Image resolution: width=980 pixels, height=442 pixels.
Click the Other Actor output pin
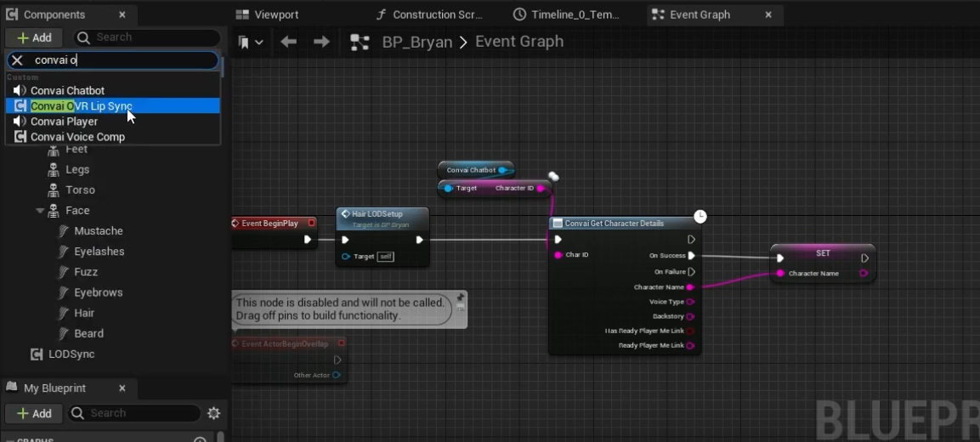337,375
